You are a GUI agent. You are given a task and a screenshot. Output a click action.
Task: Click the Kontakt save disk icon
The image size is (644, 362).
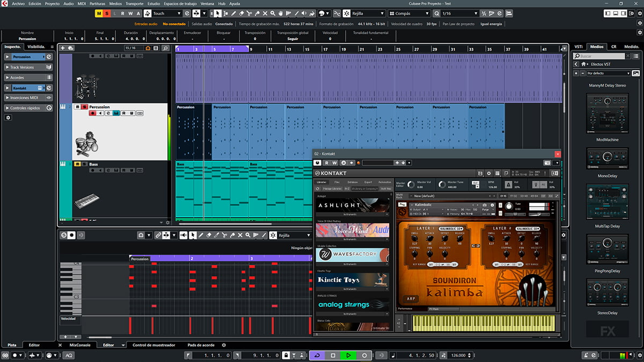point(480,173)
